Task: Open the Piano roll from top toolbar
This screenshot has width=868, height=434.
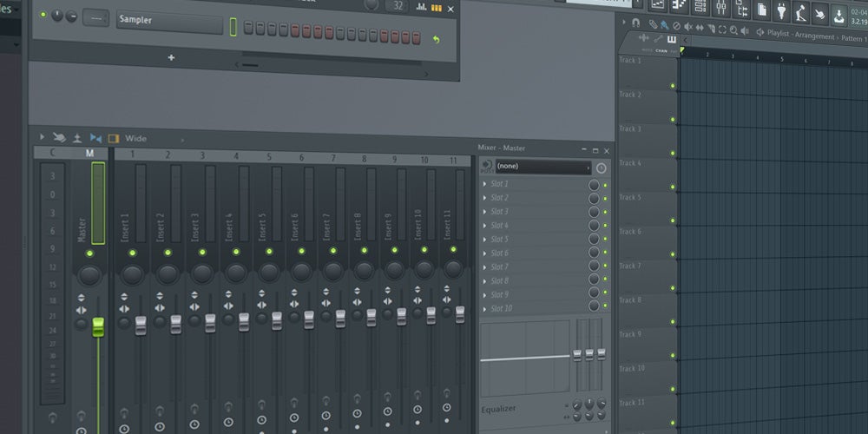Action: (679, 5)
